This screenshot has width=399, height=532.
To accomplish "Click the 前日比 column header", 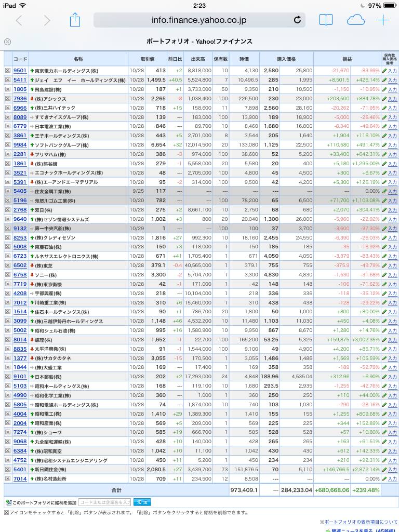I will pos(175,59).
